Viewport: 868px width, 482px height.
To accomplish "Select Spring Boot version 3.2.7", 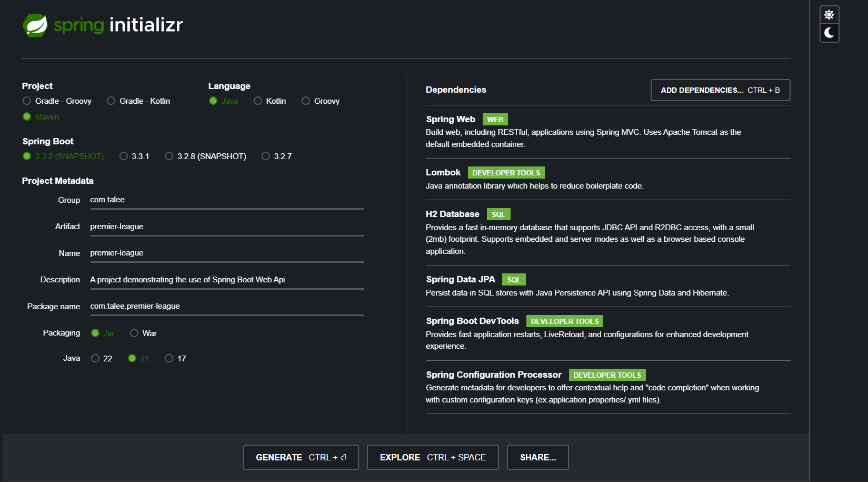I will click(276, 156).
